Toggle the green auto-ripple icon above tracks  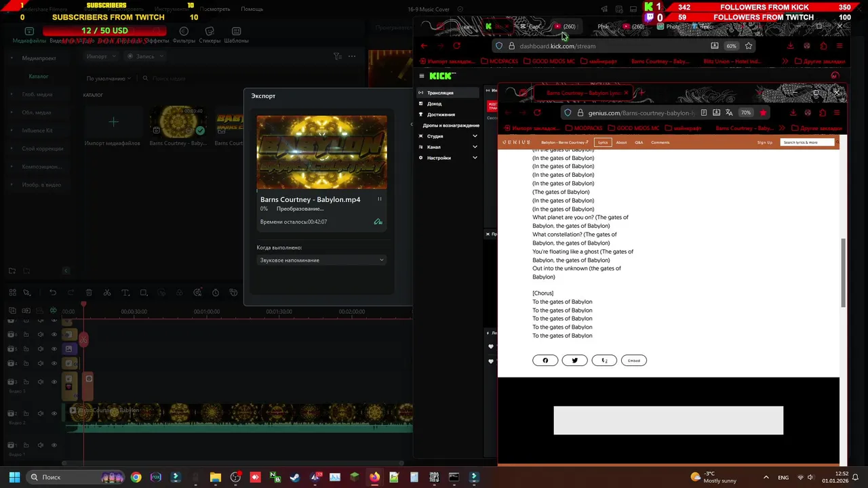[x=53, y=311]
